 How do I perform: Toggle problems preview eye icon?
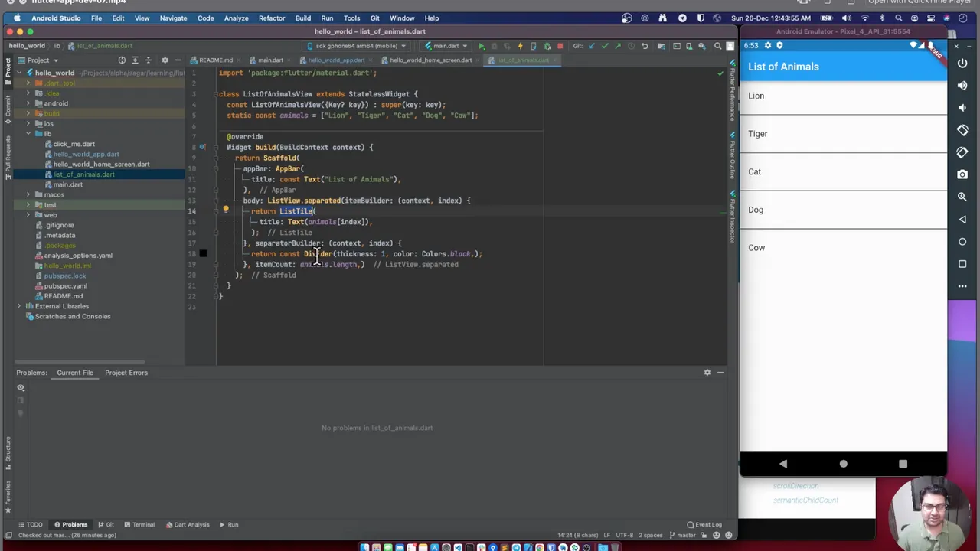point(21,388)
